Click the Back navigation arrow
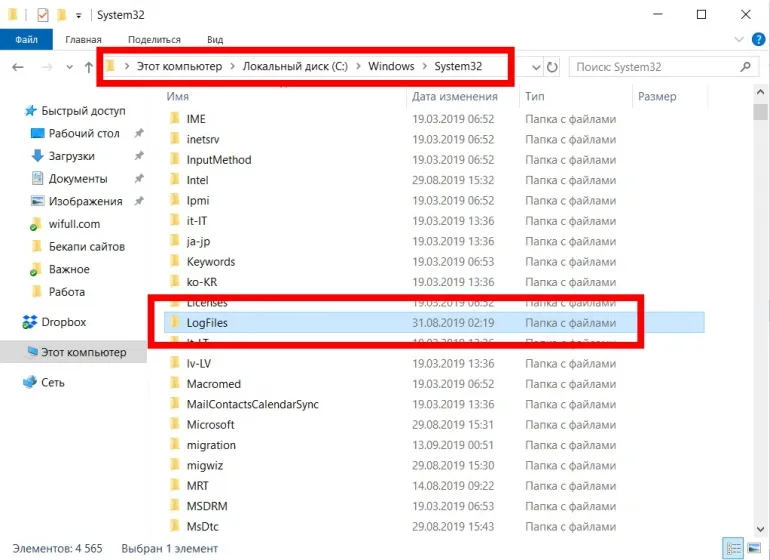The image size is (770, 560). [17, 67]
